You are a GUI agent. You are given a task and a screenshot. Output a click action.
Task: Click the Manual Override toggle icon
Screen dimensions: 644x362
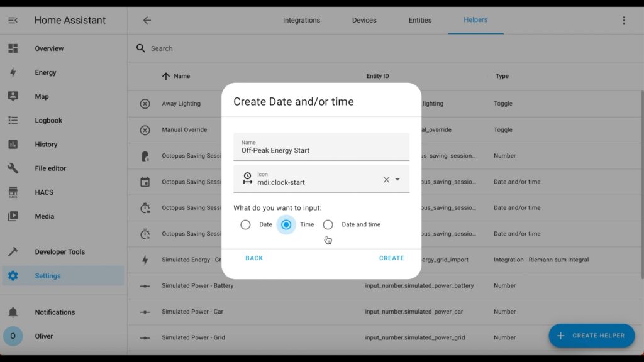pyautogui.click(x=145, y=130)
